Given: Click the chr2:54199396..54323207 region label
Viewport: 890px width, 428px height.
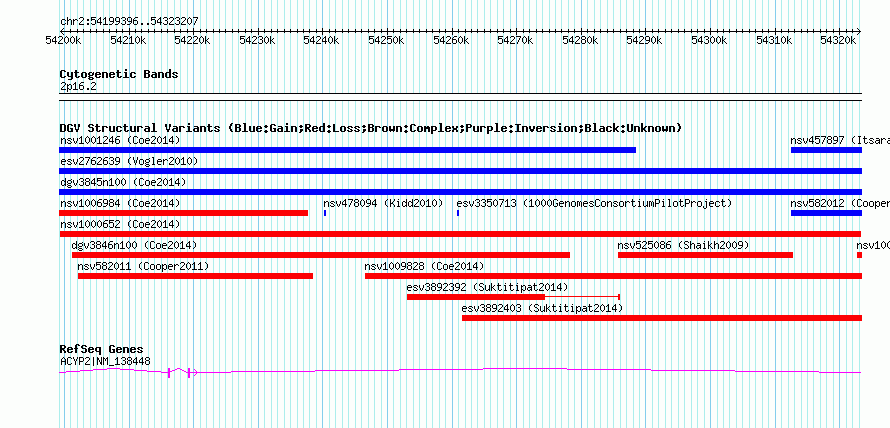Looking at the screenshot, I should pyautogui.click(x=129, y=21).
